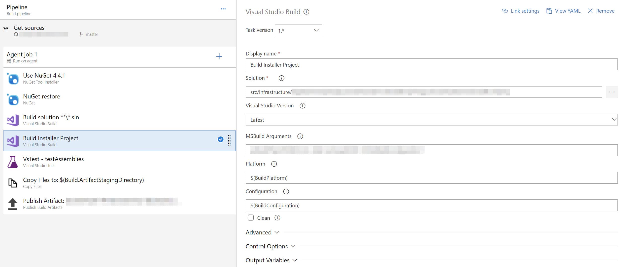Click the master branch icon
Screen dimensions: 644x267
click(81, 34)
